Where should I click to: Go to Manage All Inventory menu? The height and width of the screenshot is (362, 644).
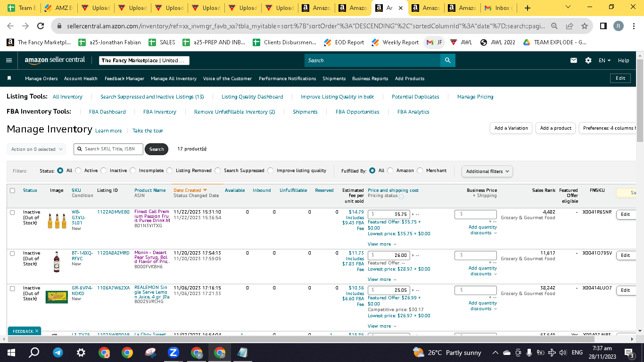click(x=173, y=79)
